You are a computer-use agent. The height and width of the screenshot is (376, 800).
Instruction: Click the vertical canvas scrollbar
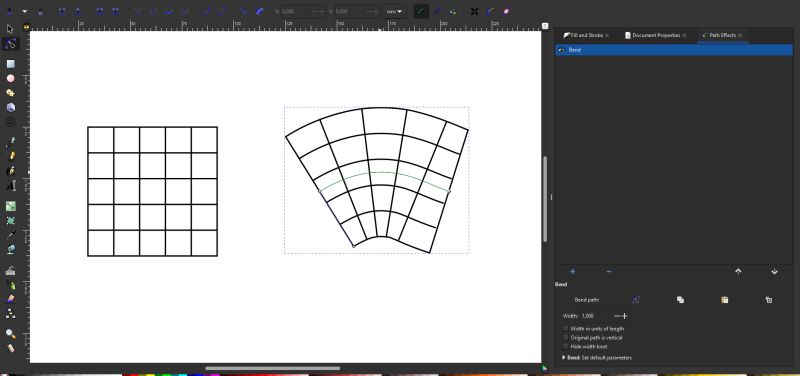[545, 199]
